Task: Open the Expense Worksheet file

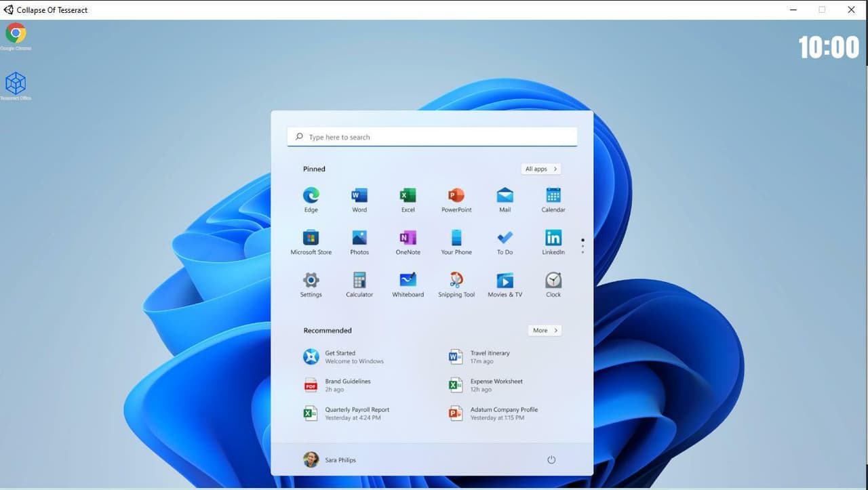Action: pos(486,386)
